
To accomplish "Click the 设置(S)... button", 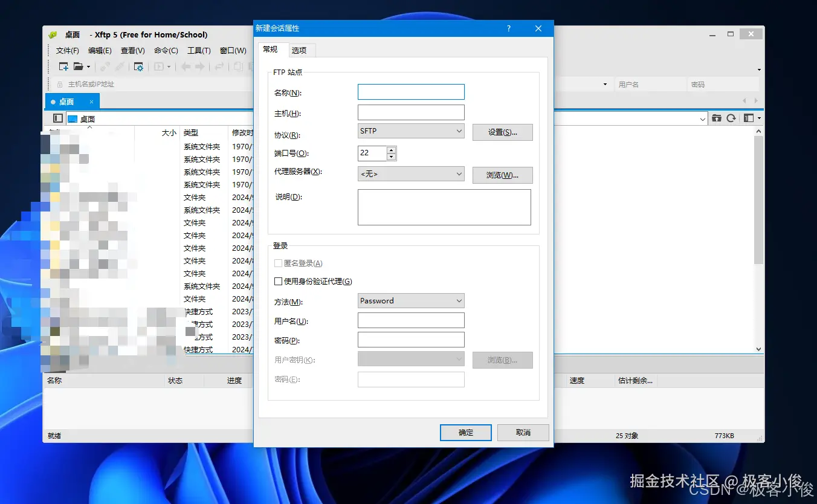I will pos(503,132).
